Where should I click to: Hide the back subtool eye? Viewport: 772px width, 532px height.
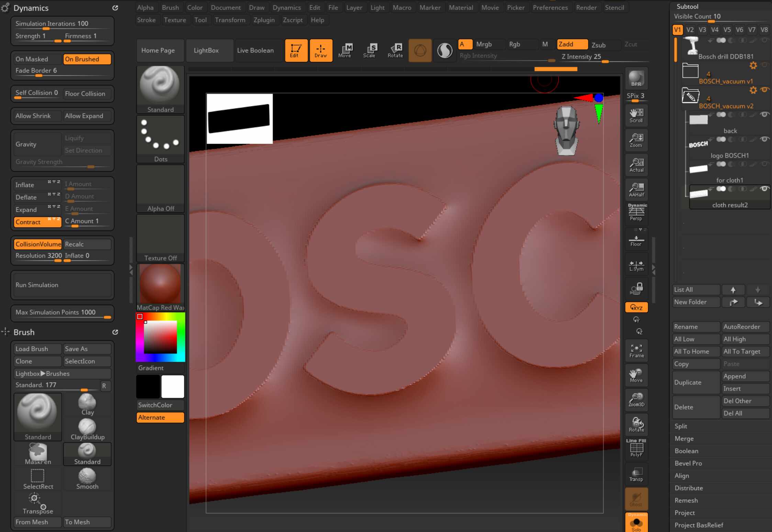click(x=764, y=114)
